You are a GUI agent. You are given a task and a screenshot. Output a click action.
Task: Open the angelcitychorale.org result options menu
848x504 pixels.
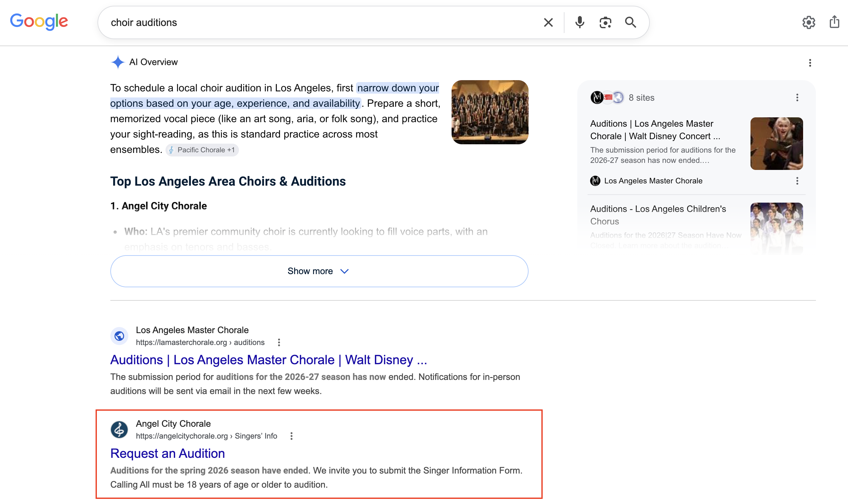click(292, 436)
